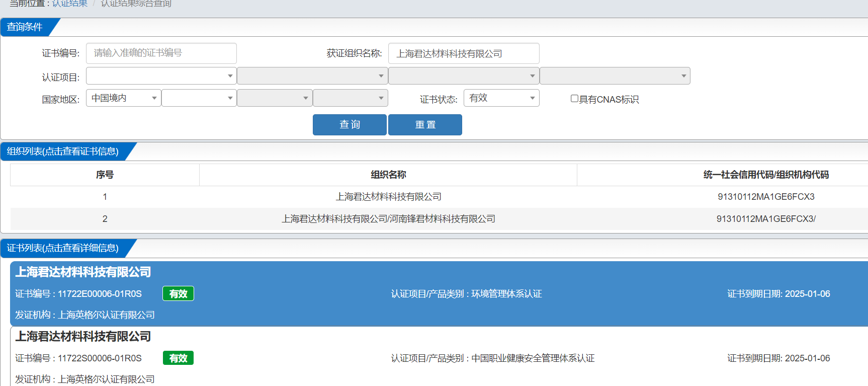Click the 统一社会信用代码/组织机构代码 column header
Viewport: 868px width, 386px height.
tap(766, 175)
